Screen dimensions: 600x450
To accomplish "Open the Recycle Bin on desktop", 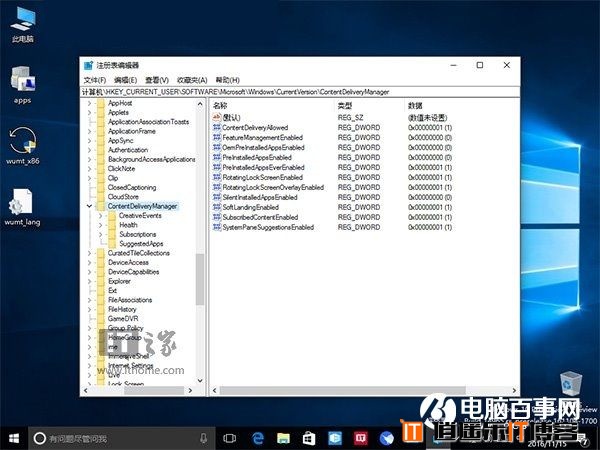I will point(571,383).
